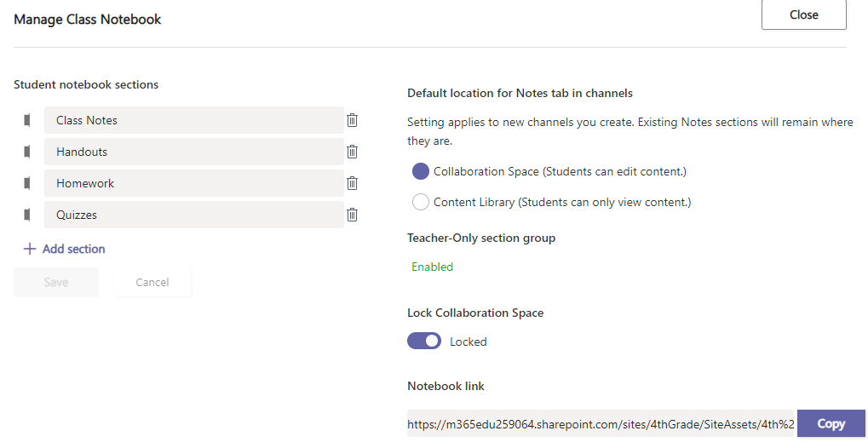Edit the Class Notes section name field

click(x=193, y=120)
